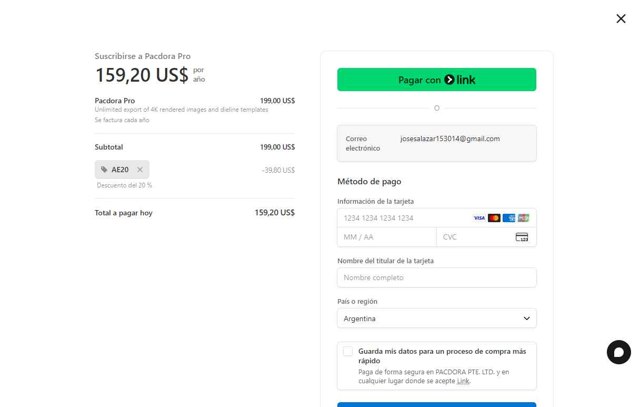Click the large 159,20 US$ price at the top

pyautogui.click(x=142, y=75)
